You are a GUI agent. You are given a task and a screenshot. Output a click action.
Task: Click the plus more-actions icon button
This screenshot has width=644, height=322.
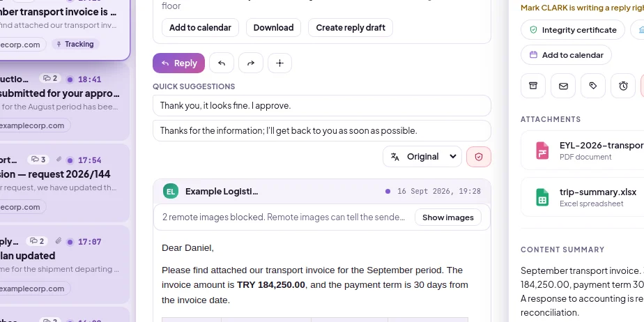pos(279,63)
